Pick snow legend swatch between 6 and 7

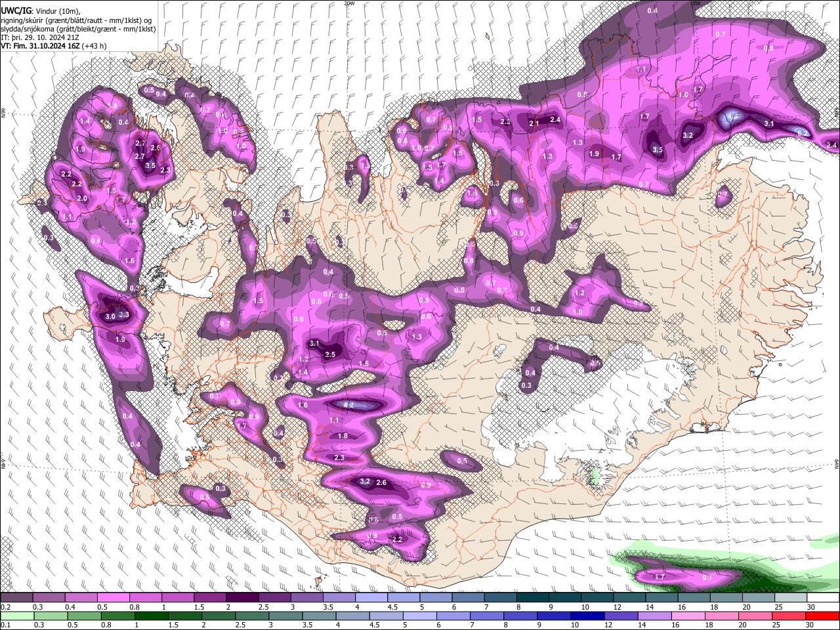pyautogui.click(x=468, y=597)
